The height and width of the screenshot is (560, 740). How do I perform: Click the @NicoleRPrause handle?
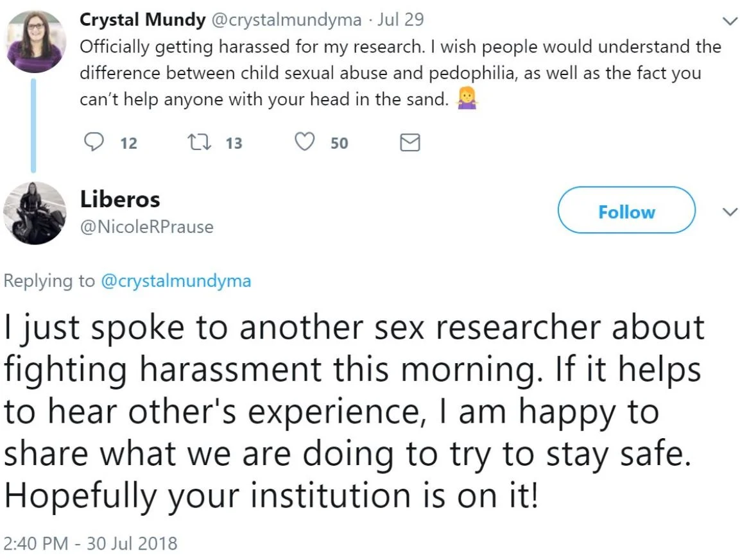pos(146,226)
